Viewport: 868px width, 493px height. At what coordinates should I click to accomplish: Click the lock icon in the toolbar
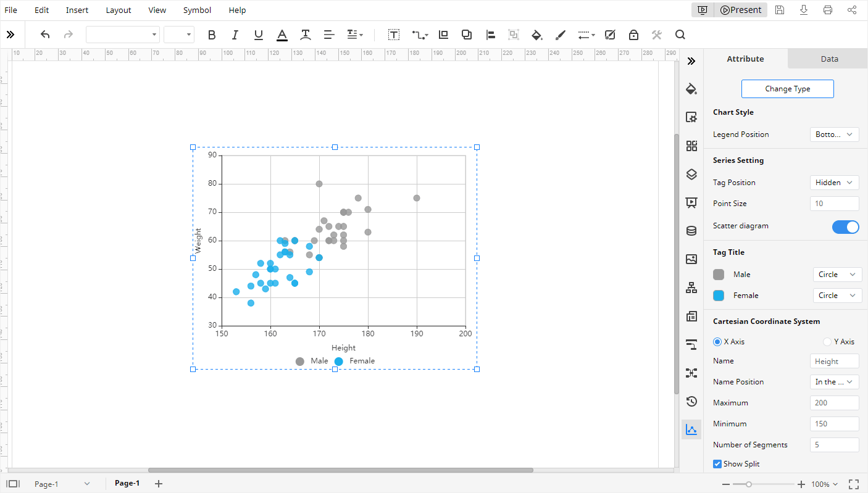633,35
